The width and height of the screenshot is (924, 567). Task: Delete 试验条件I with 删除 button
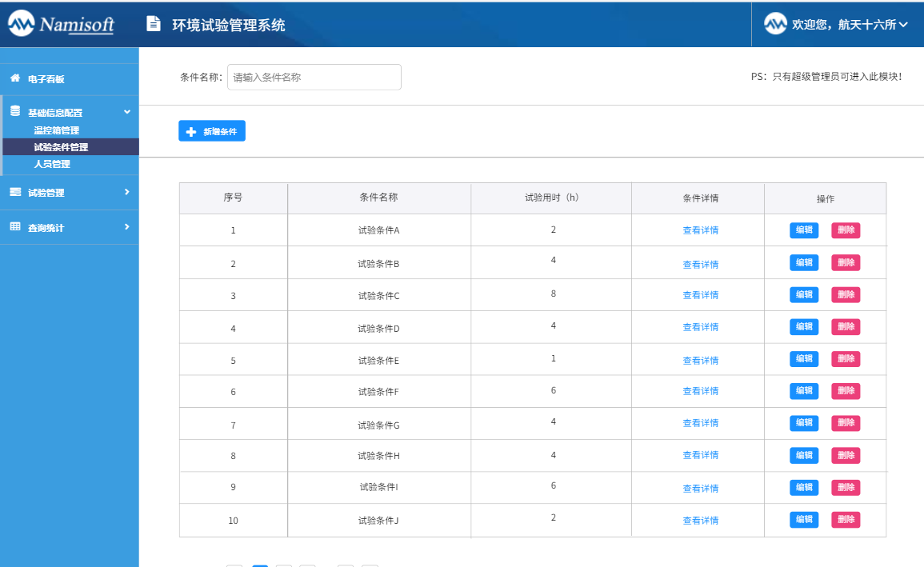point(846,488)
